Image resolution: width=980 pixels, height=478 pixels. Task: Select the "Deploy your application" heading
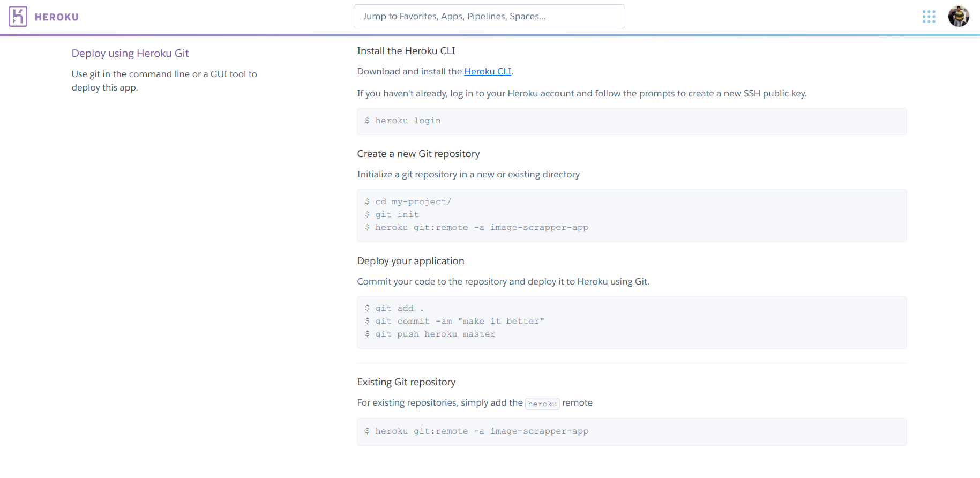tap(410, 261)
